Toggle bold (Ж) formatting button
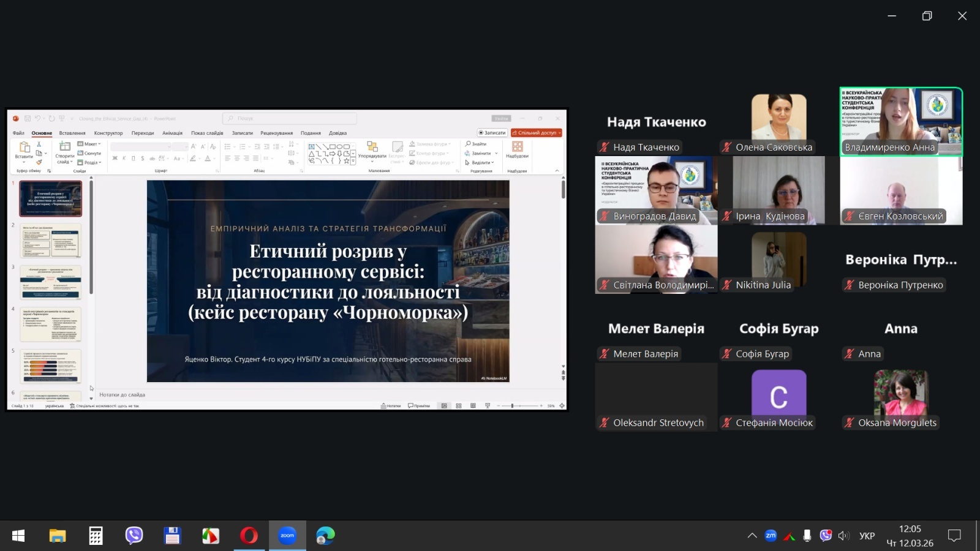 coord(115,159)
